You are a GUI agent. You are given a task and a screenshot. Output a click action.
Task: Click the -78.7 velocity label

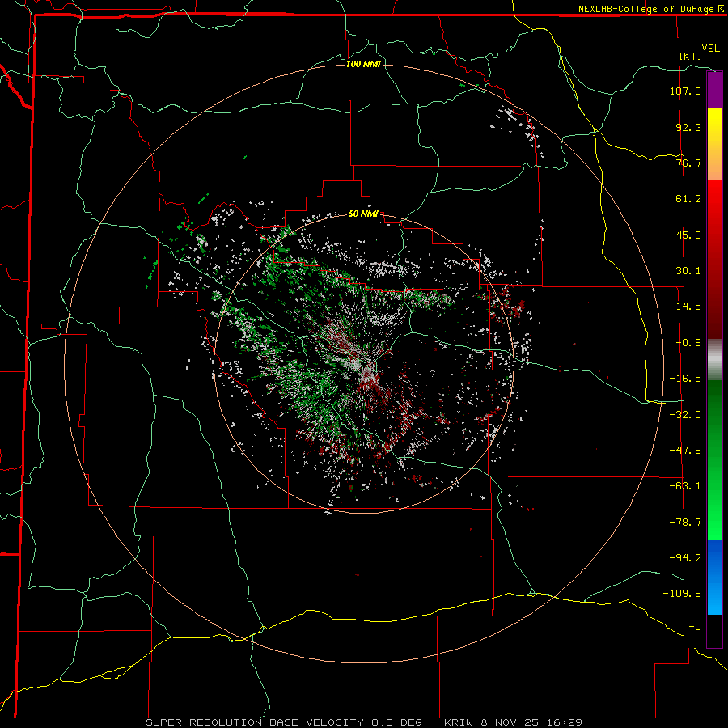(685, 523)
